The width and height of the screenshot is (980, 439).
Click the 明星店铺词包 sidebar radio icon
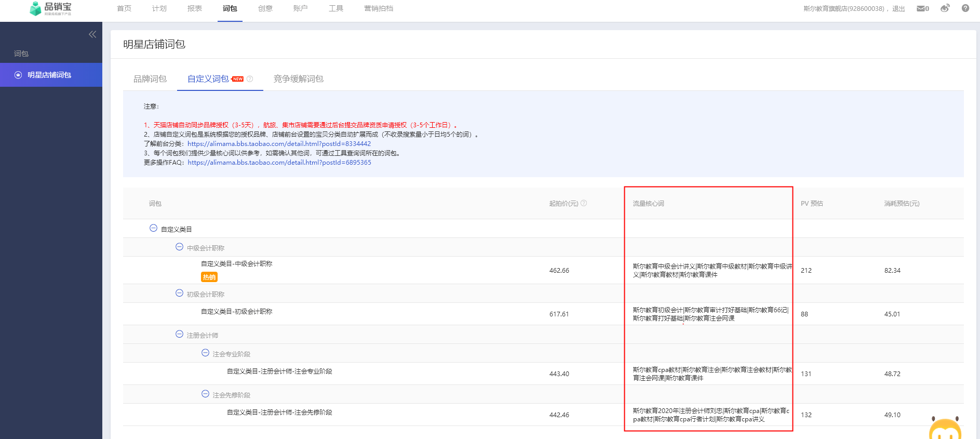[x=18, y=75]
